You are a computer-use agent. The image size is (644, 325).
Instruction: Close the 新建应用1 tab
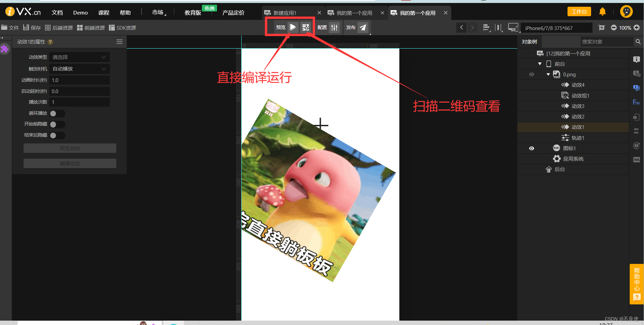pyautogui.click(x=319, y=13)
